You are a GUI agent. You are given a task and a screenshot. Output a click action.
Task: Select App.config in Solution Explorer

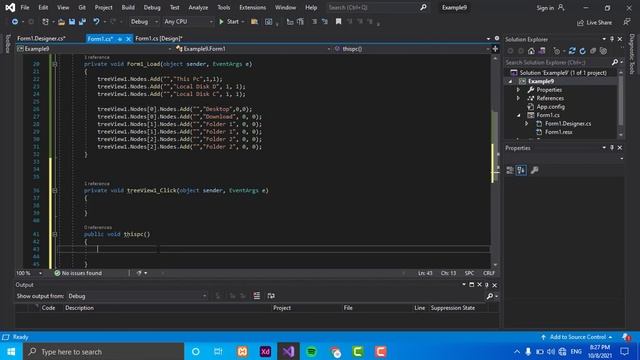point(551,107)
